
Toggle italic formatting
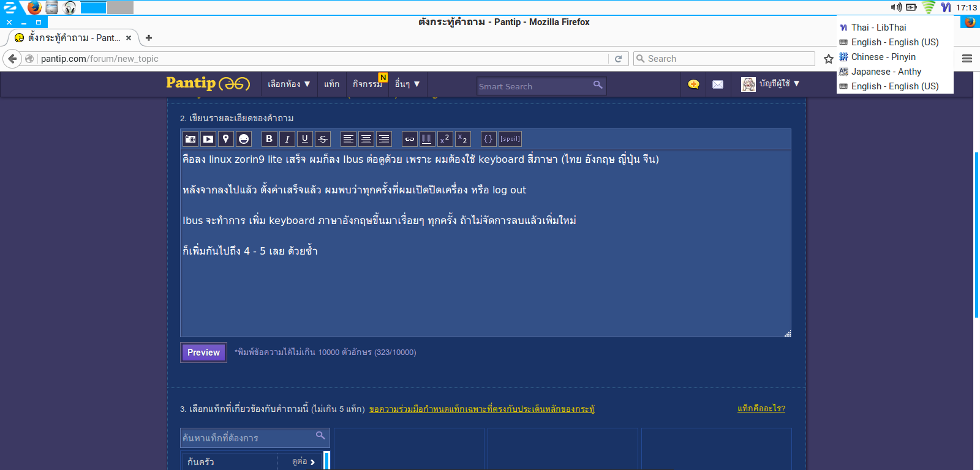click(x=287, y=139)
